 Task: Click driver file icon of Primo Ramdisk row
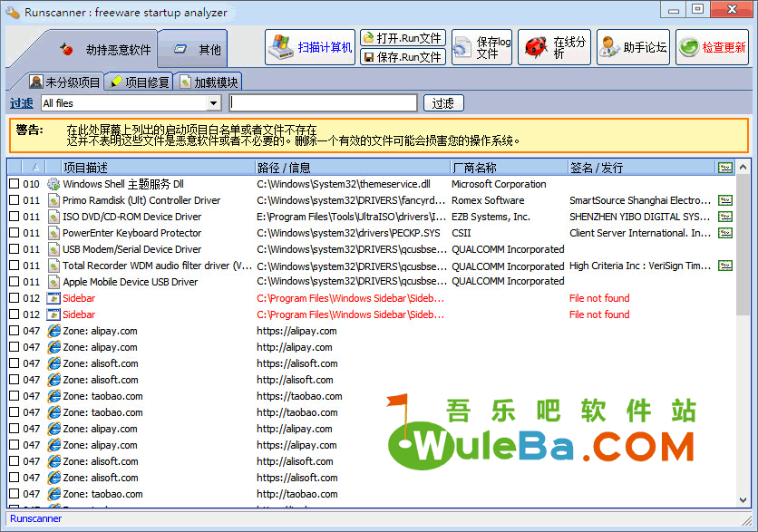pyautogui.click(x=53, y=200)
